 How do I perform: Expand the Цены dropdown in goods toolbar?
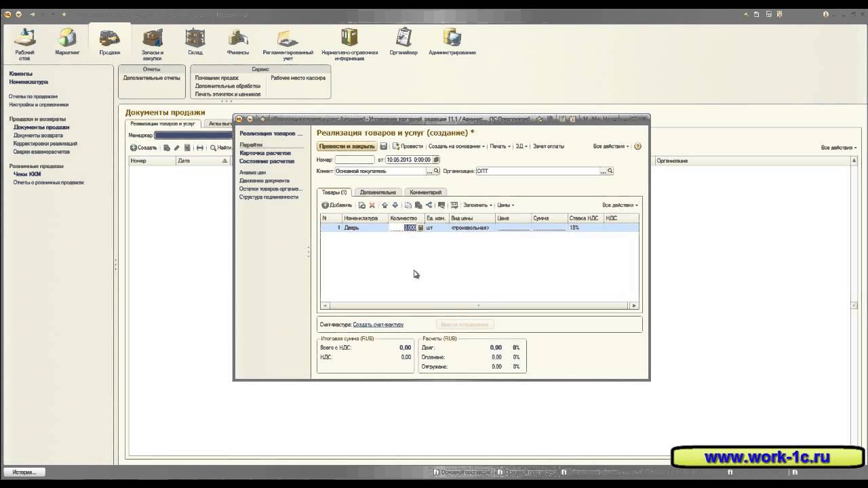[x=505, y=205]
